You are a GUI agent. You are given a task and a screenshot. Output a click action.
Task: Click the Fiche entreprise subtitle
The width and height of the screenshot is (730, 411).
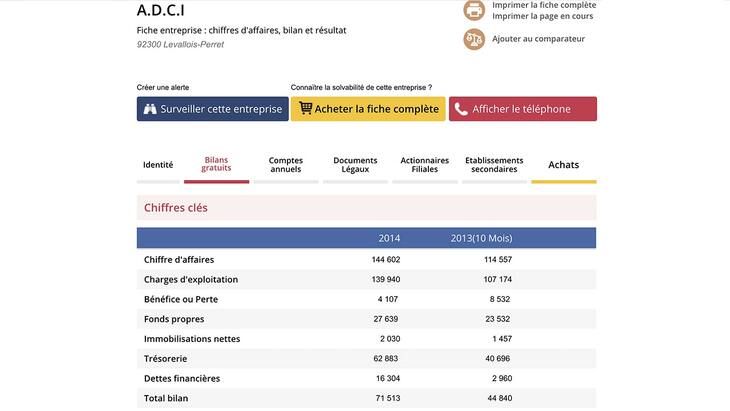click(241, 30)
